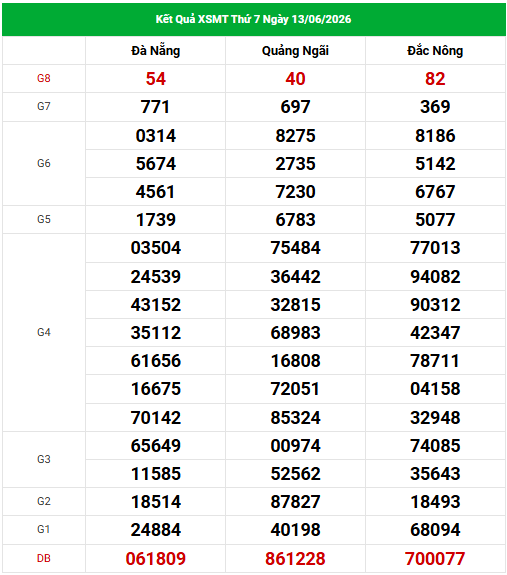Click Đà Nẵng special prize 061809
Screen dimensions: 507x575
coord(155,558)
